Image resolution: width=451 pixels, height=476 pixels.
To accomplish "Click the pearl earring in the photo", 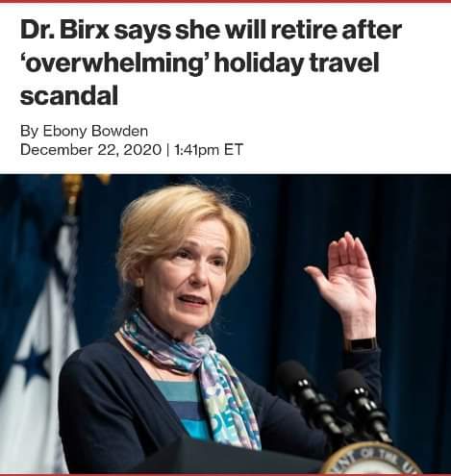I will pyautogui.click(x=139, y=283).
